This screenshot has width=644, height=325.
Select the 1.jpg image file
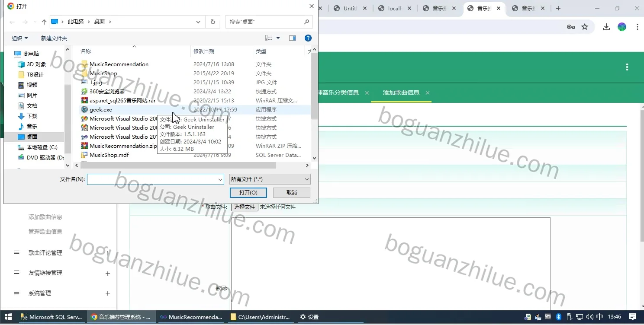point(96,83)
